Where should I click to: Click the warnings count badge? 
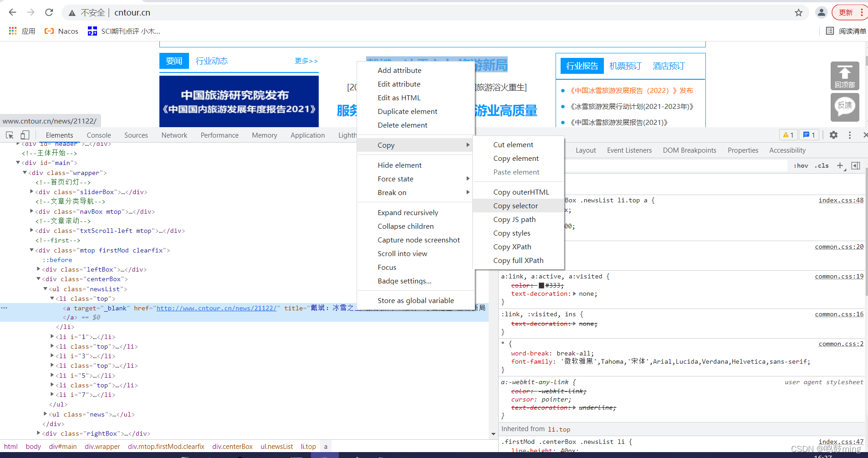click(788, 135)
